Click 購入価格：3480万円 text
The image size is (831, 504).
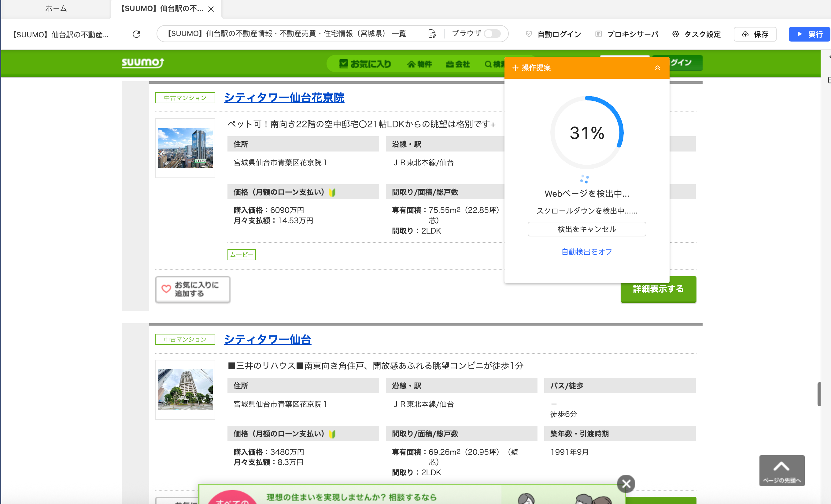point(269,452)
